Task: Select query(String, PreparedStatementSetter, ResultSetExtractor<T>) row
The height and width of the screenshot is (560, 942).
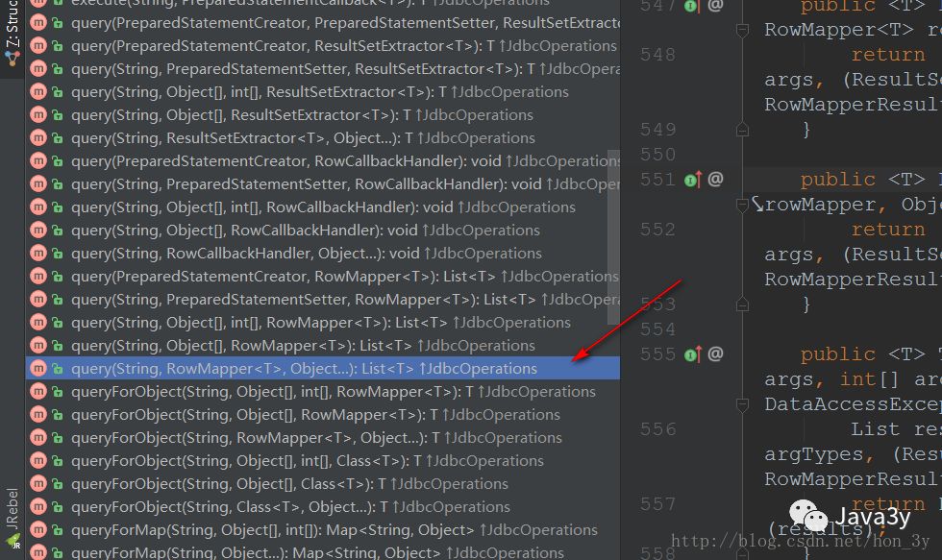Action: (323, 69)
